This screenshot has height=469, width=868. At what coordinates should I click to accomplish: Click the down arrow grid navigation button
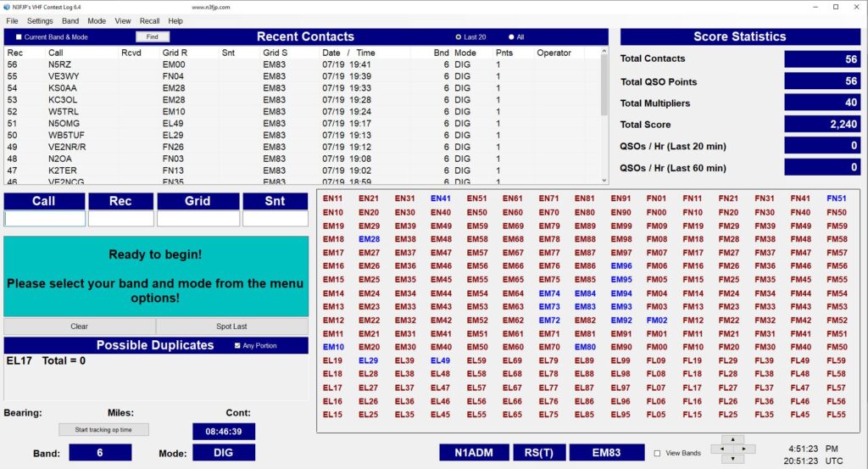(x=732, y=459)
